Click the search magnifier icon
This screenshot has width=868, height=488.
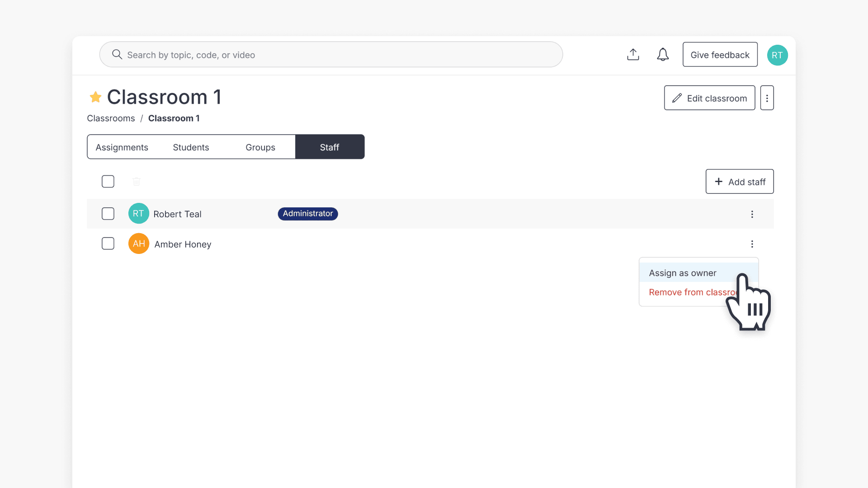(x=117, y=54)
